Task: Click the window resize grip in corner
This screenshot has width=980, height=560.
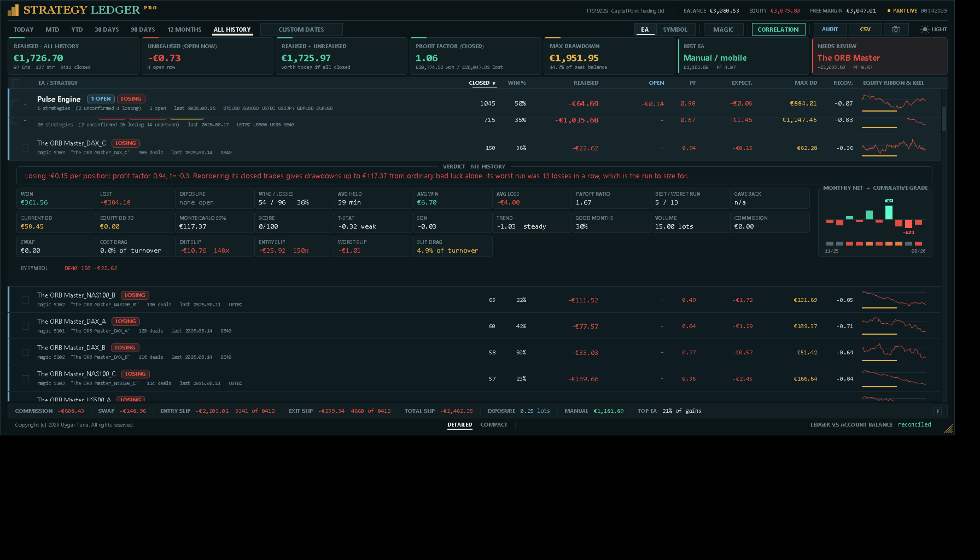Action: tap(949, 429)
